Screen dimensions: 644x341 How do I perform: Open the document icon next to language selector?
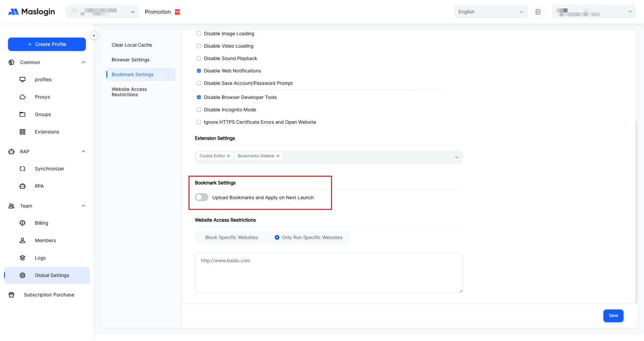click(538, 12)
